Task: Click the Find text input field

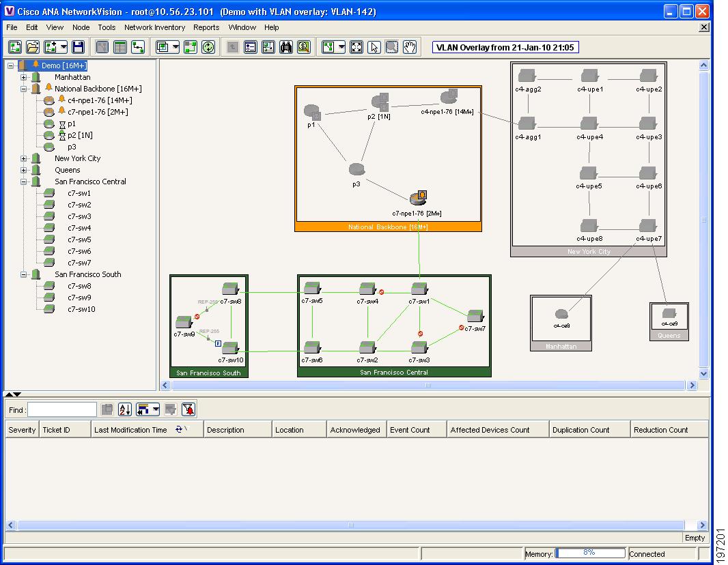Action: (61, 410)
